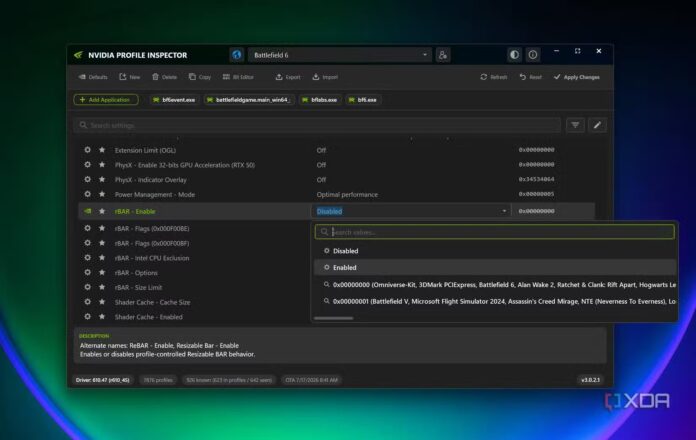Click Apply Changes
Image resolution: width=696 pixels, height=440 pixels.
click(577, 77)
